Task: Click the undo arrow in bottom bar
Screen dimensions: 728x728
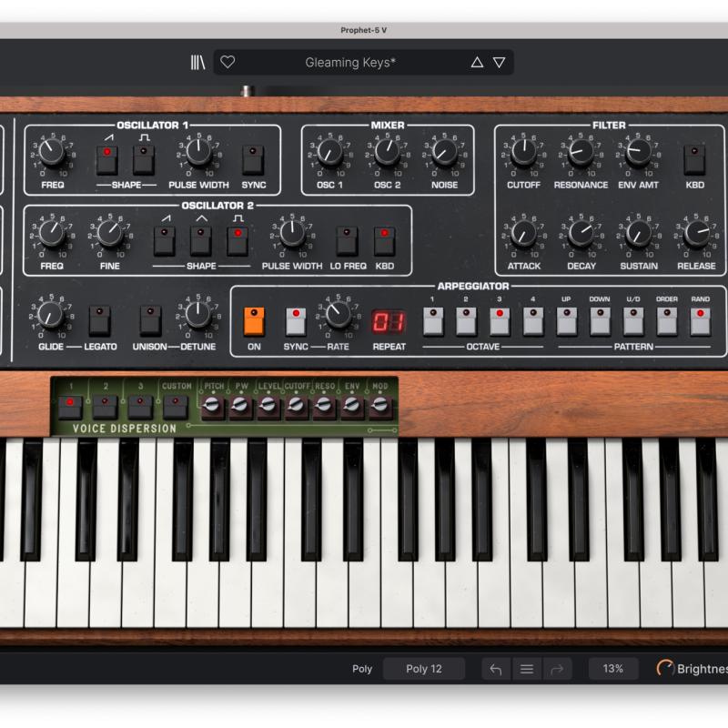Action: coord(496,669)
